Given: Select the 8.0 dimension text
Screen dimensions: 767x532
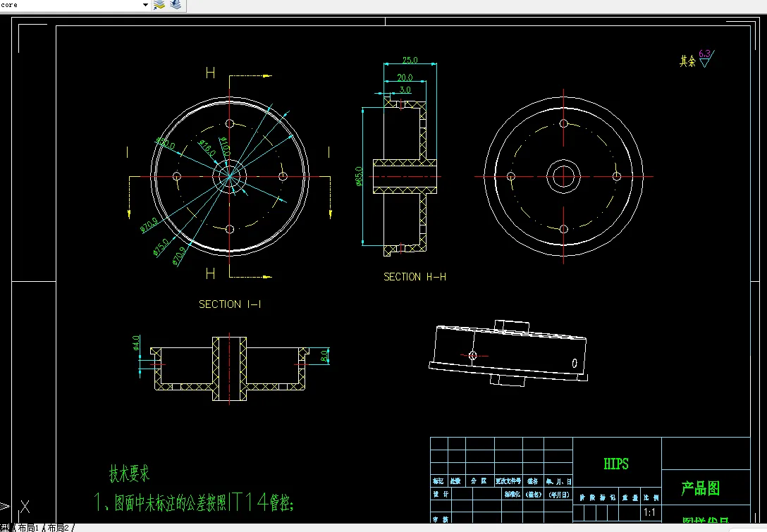Looking at the screenshot, I should point(324,355).
